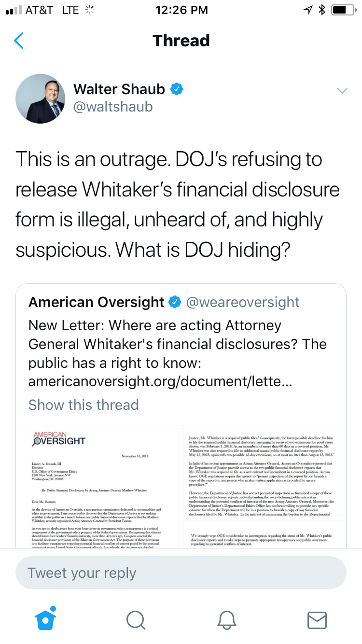362x644 pixels.
Task: Tap the back arrow icon
Action: (19, 41)
